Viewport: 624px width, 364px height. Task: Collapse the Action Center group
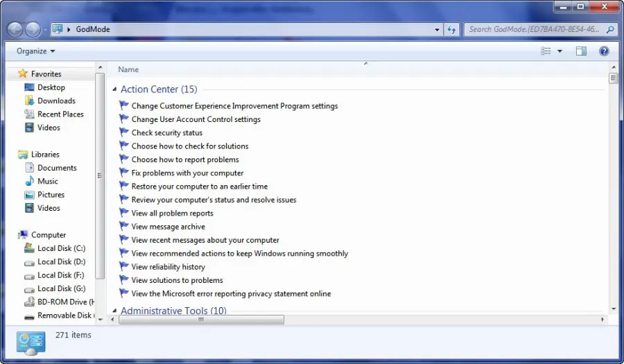pos(114,89)
